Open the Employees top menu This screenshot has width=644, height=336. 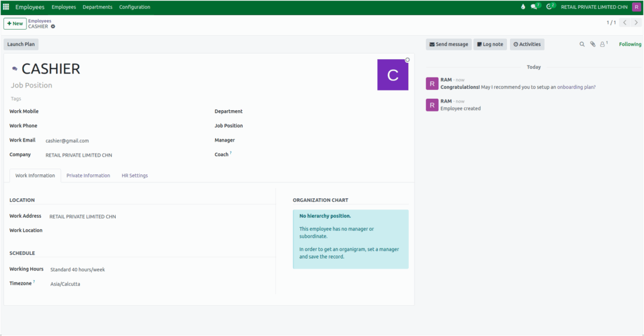[64, 7]
